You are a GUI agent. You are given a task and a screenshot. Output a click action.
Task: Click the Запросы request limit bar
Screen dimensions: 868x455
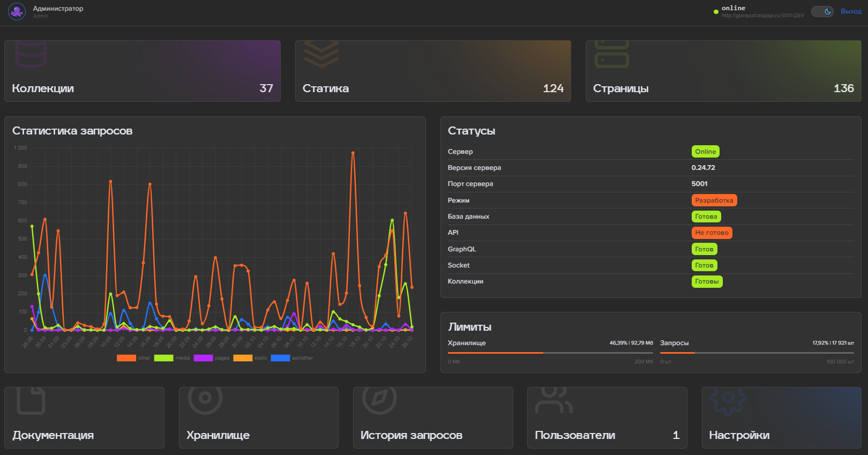coord(757,353)
